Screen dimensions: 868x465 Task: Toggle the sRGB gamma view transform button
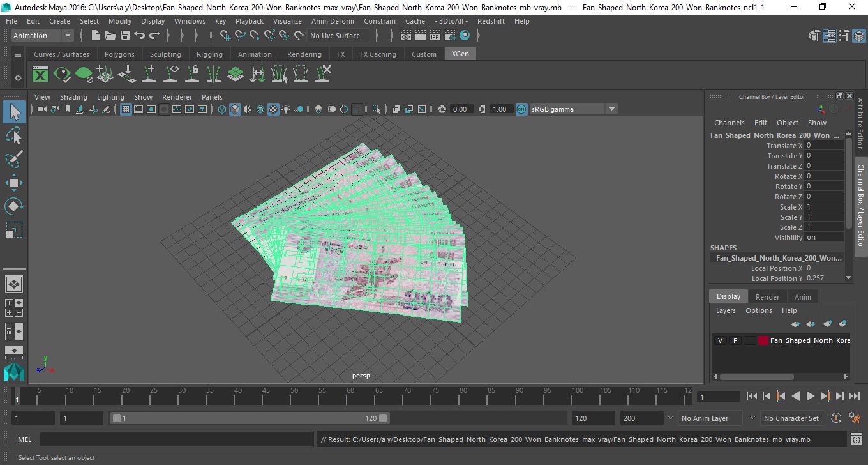(521, 109)
